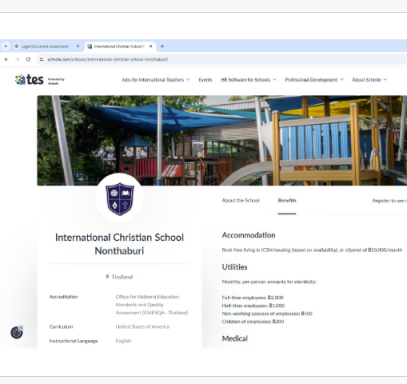The height and width of the screenshot is (384, 407).
Task: Open the cookie preferences icon
Action: tap(17, 332)
